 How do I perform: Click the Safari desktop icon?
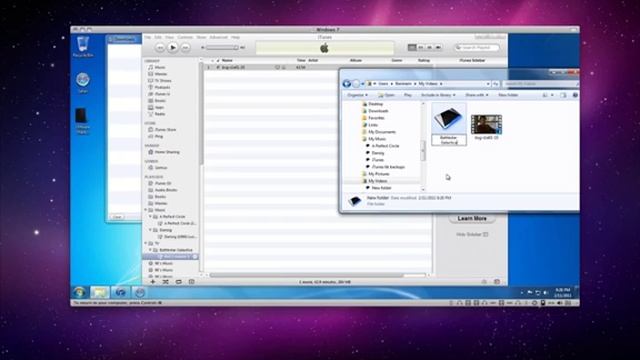point(83,83)
